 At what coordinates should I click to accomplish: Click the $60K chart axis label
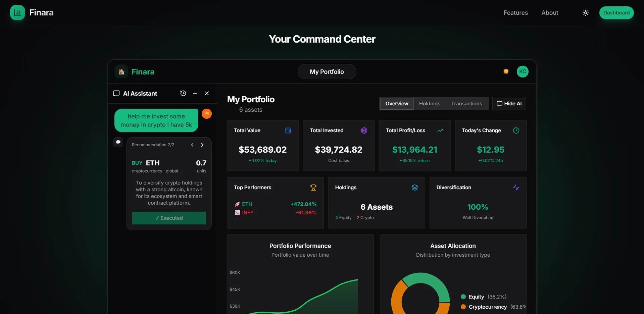(235, 273)
